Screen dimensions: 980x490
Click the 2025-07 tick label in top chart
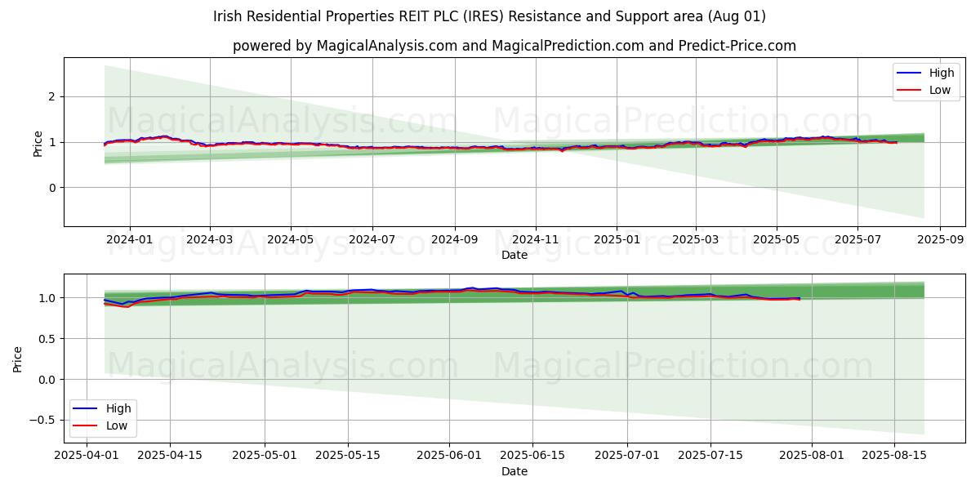[857, 239]
